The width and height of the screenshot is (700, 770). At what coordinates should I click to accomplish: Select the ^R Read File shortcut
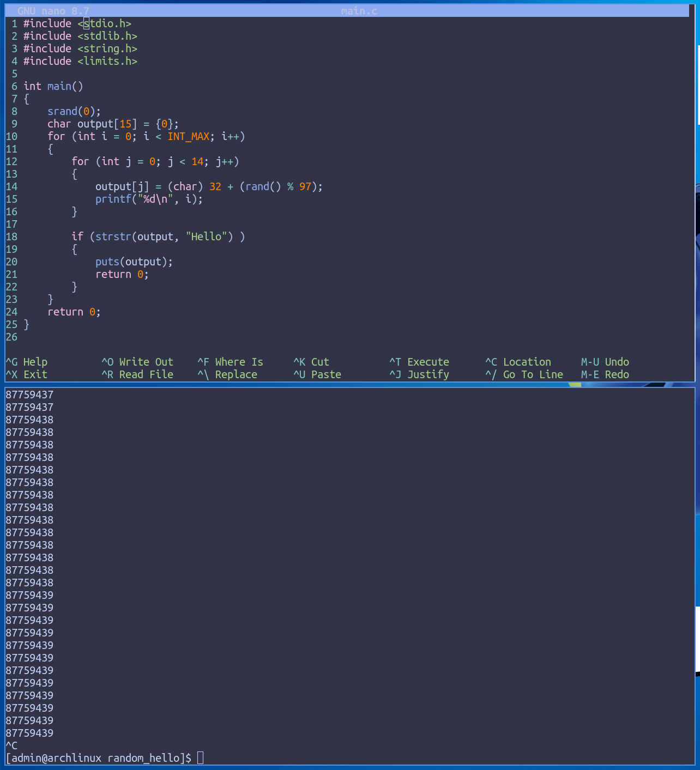(137, 374)
